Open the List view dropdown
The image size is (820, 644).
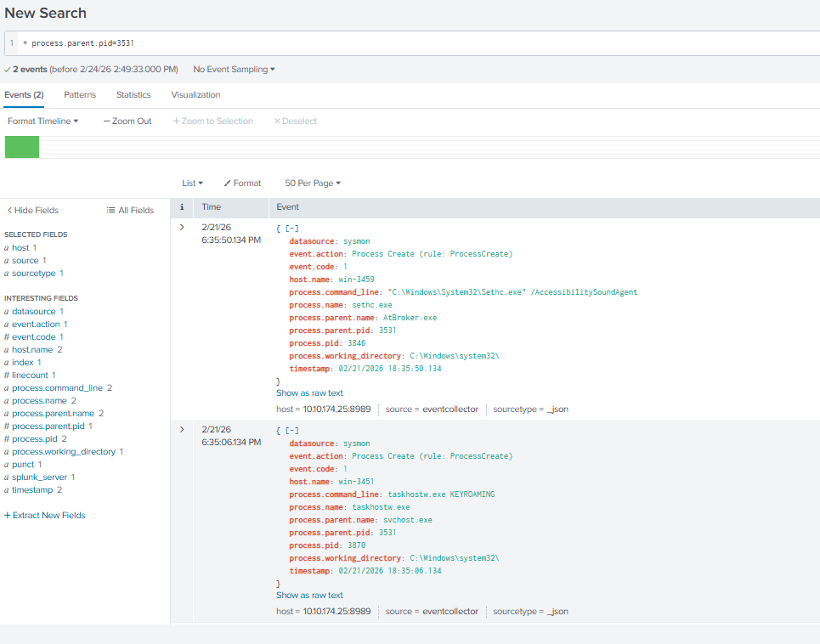pos(192,183)
